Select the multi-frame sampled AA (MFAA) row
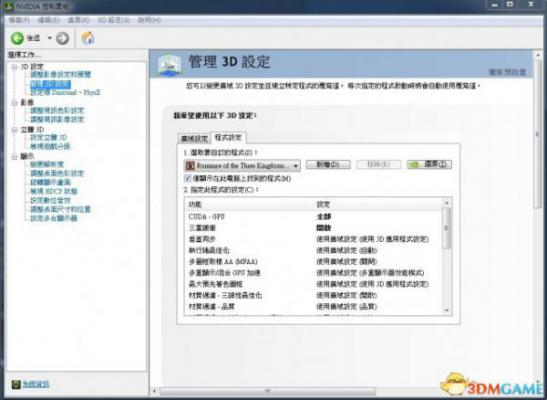The height and width of the screenshot is (400, 547). (x=313, y=262)
